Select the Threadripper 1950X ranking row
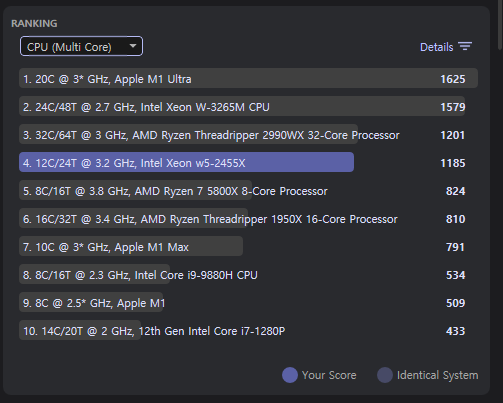This screenshot has height=403, width=503. [x=248, y=219]
